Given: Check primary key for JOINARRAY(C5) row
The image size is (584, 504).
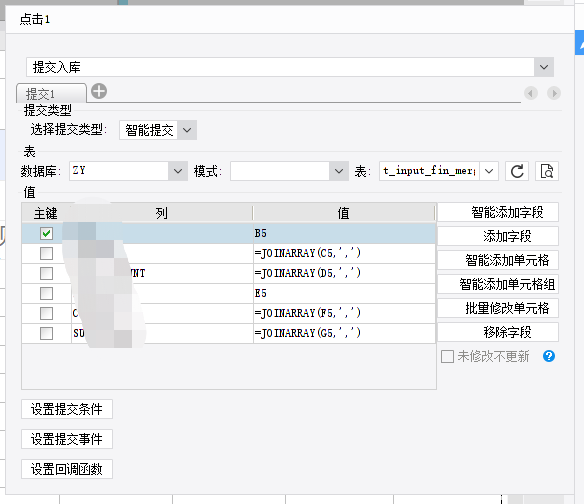Looking at the screenshot, I should pyautogui.click(x=46, y=254).
